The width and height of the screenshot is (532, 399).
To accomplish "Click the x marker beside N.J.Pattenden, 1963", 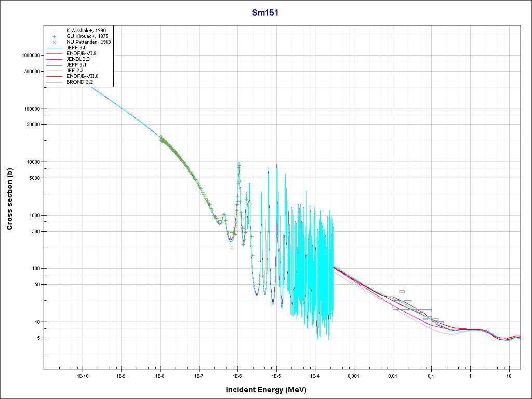I will [x=54, y=42].
